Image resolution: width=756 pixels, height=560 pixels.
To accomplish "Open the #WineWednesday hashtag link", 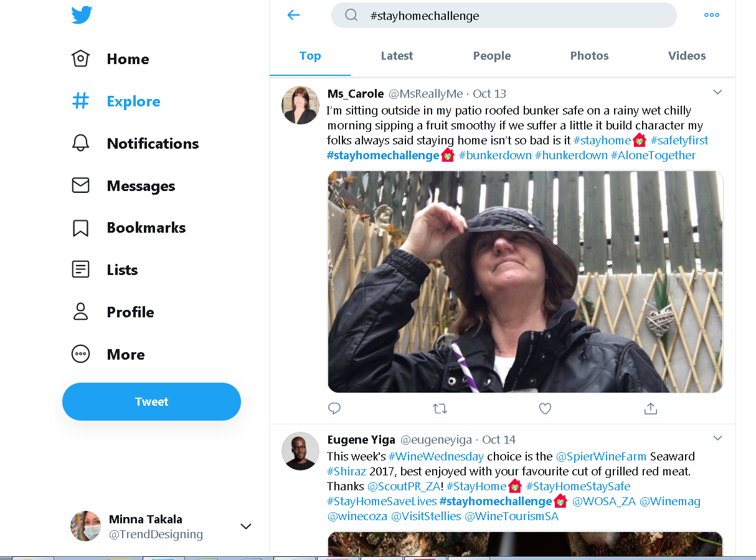I will [436, 456].
